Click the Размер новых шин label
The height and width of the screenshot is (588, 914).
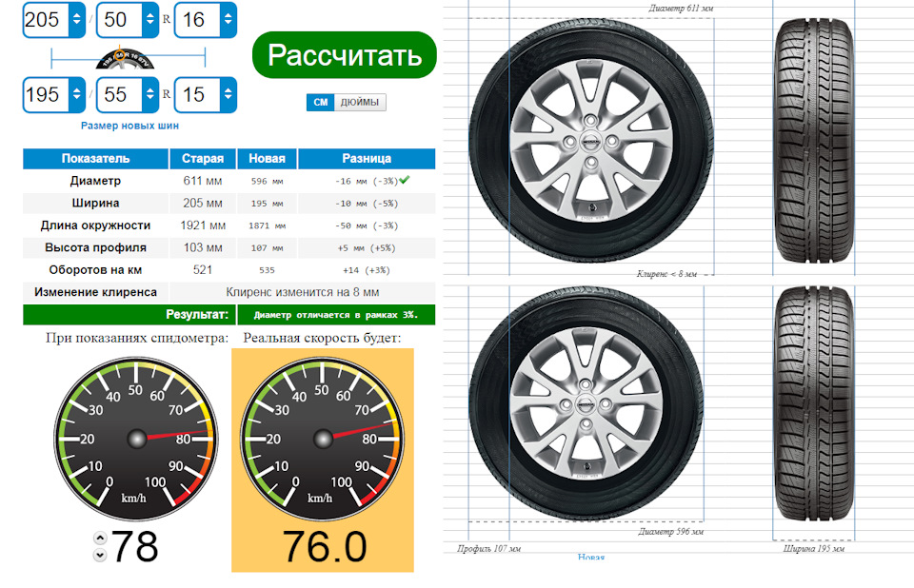[129, 126]
